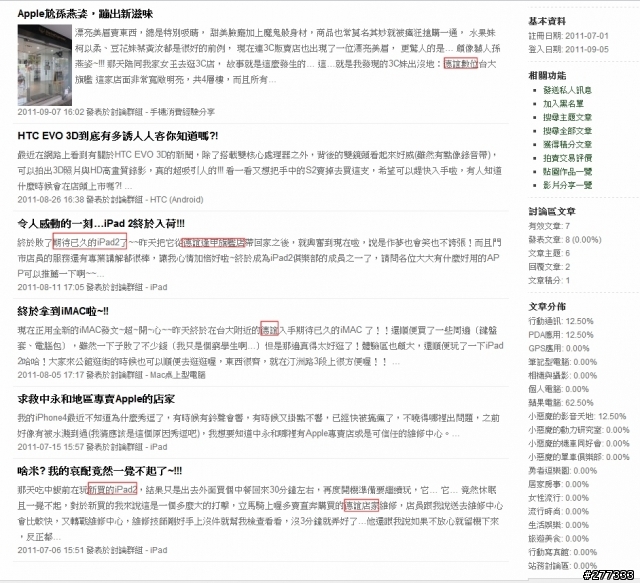Screen dimensions: 640x583
Task: Open the Mac桌上型電腦 discussion group link
Action: coord(177,375)
